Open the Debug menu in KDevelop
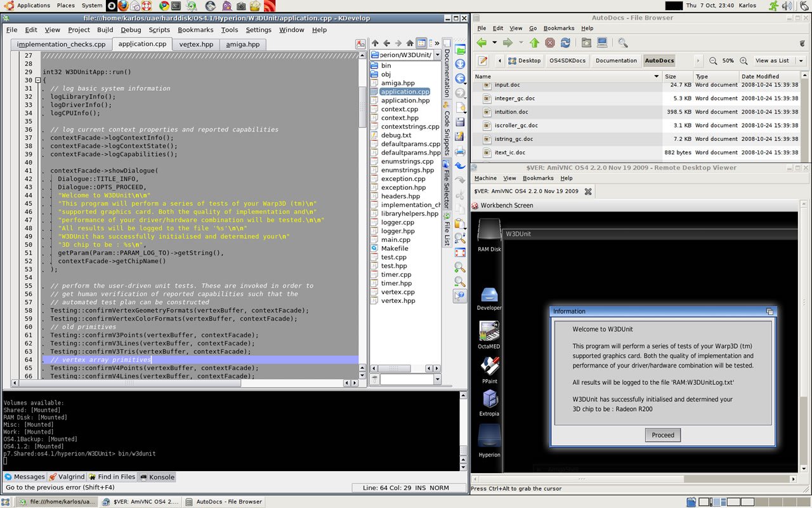The image size is (812, 508). click(131, 30)
